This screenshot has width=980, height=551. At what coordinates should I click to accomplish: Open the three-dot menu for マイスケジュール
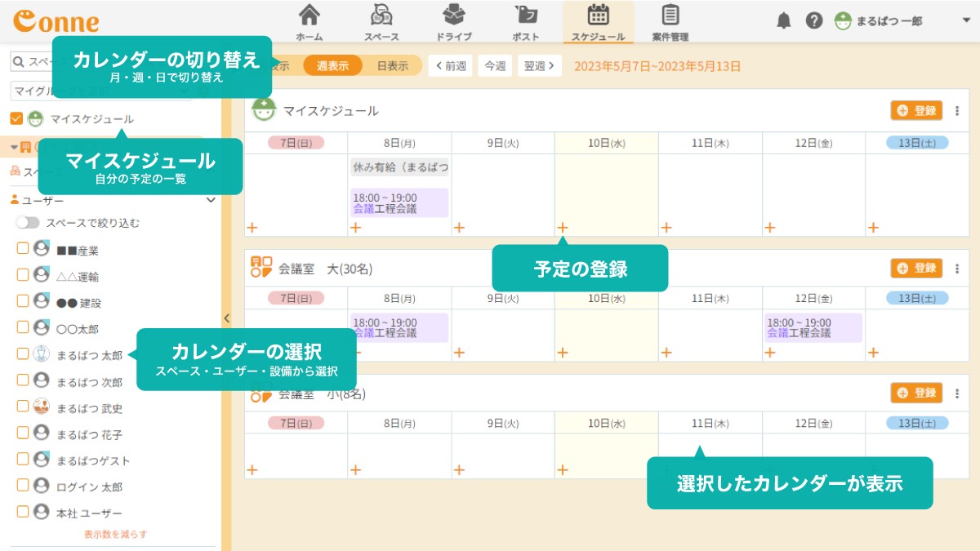tap(957, 111)
